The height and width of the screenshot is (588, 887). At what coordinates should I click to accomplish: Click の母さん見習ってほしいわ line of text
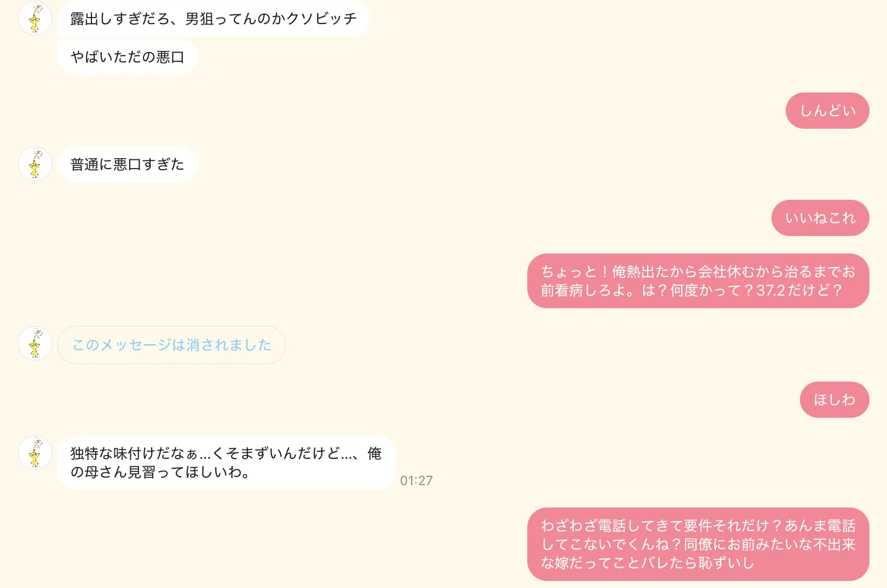coord(160,472)
